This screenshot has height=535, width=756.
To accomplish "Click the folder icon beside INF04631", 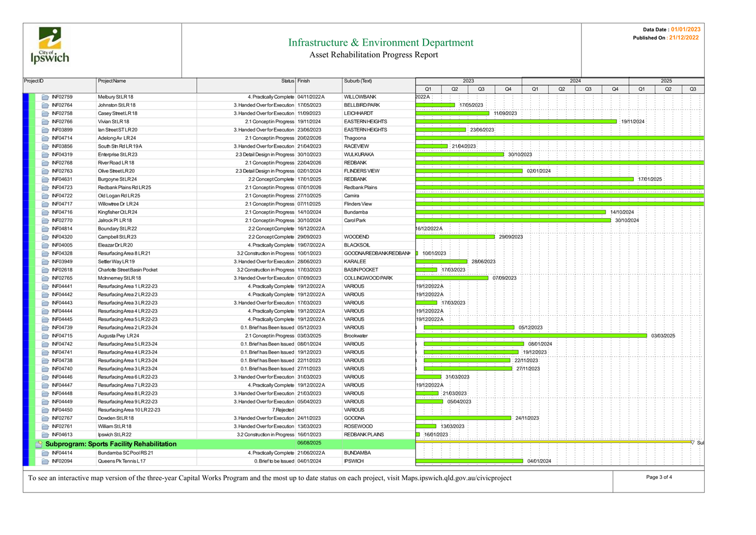I will coord(45,179).
